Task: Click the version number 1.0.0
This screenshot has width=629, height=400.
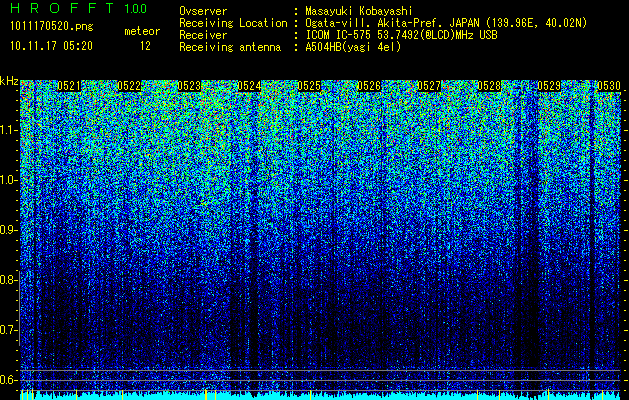Action: point(136,9)
